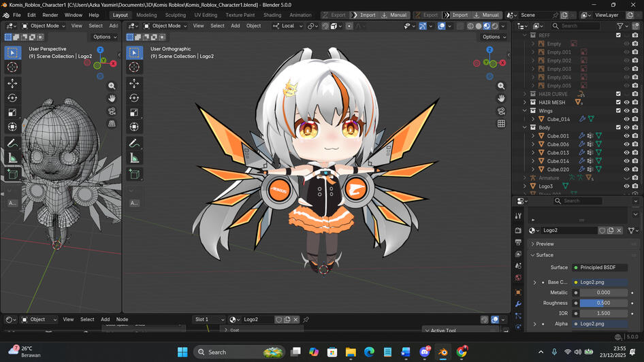Image resolution: width=644 pixels, height=362 pixels.
Task: Uncheck the Body collection checkbox
Action: coord(618,128)
